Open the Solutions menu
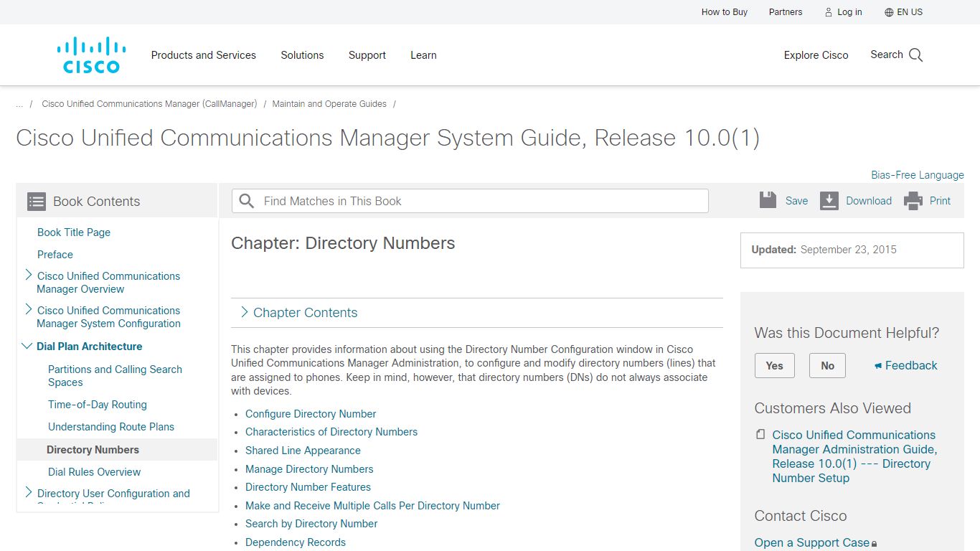This screenshot has height=551, width=980. tap(302, 55)
